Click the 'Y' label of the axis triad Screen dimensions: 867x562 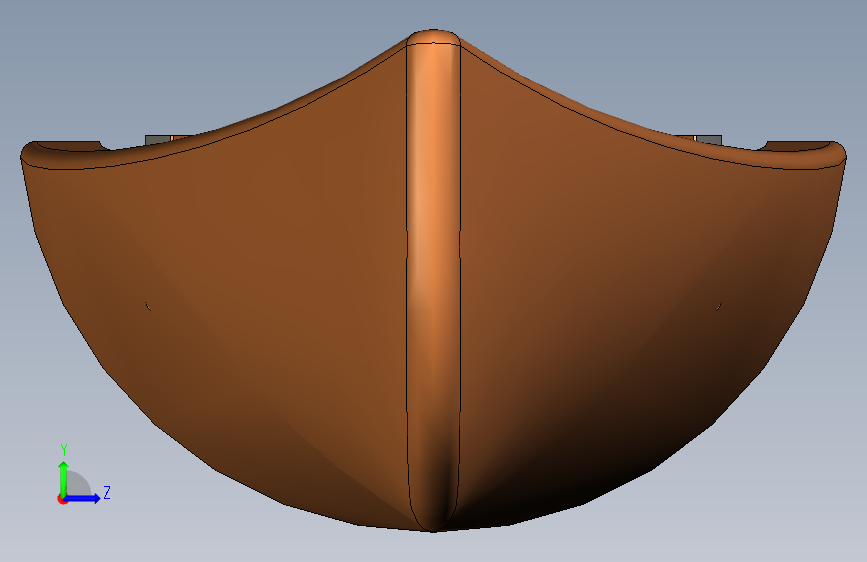click(x=64, y=450)
